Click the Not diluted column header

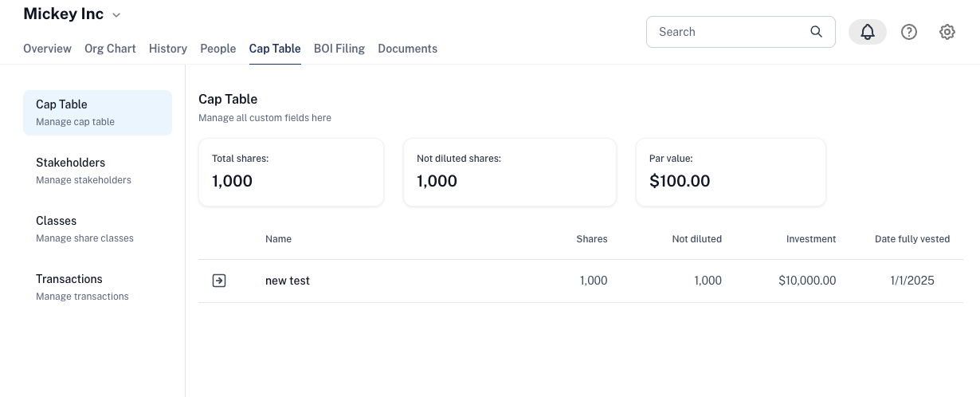point(697,239)
